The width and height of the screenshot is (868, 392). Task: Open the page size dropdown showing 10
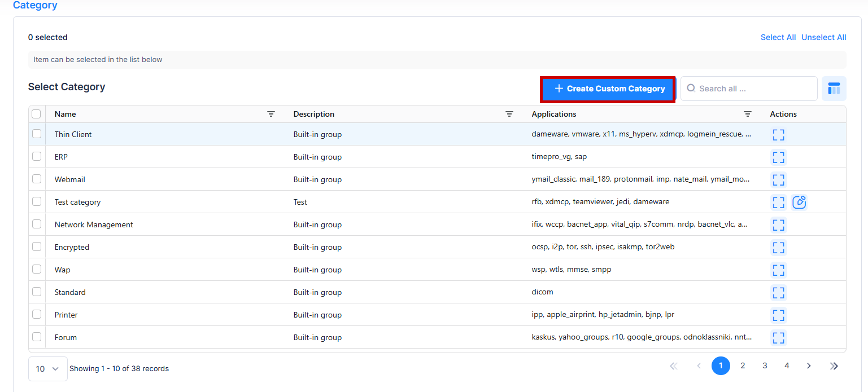coord(47,369)
